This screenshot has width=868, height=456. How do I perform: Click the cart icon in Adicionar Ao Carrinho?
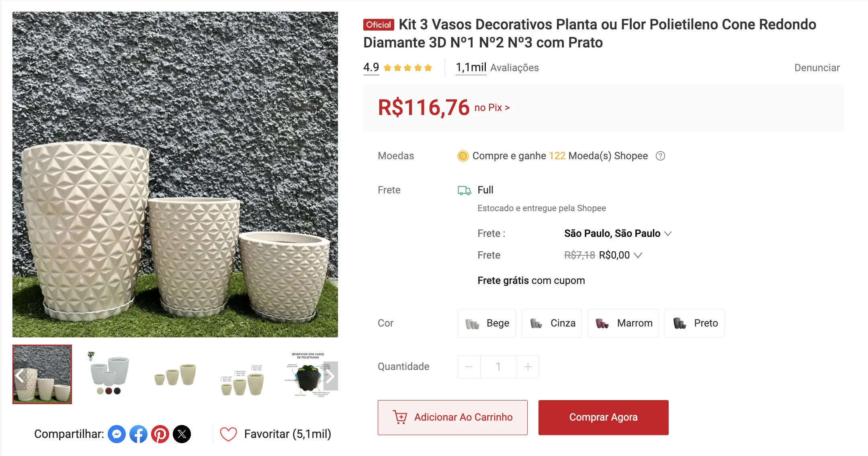tap(400, 417)
